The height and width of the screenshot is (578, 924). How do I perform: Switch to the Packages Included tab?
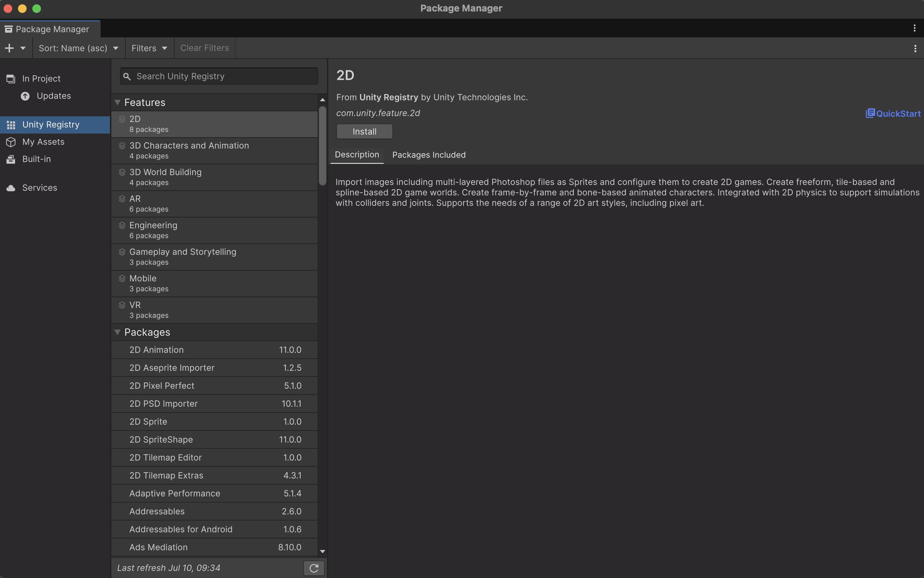[428, 155]
